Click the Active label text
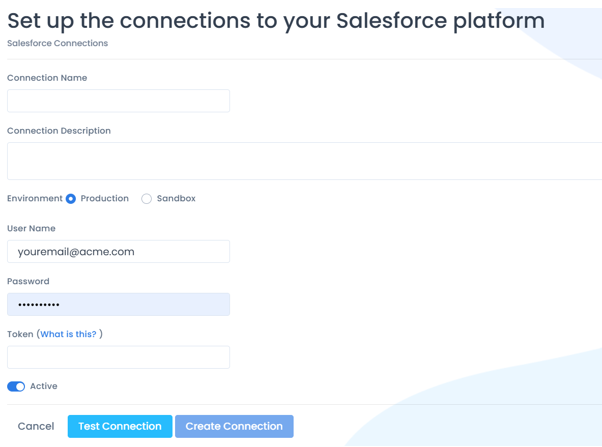 [x=44, y=386]
